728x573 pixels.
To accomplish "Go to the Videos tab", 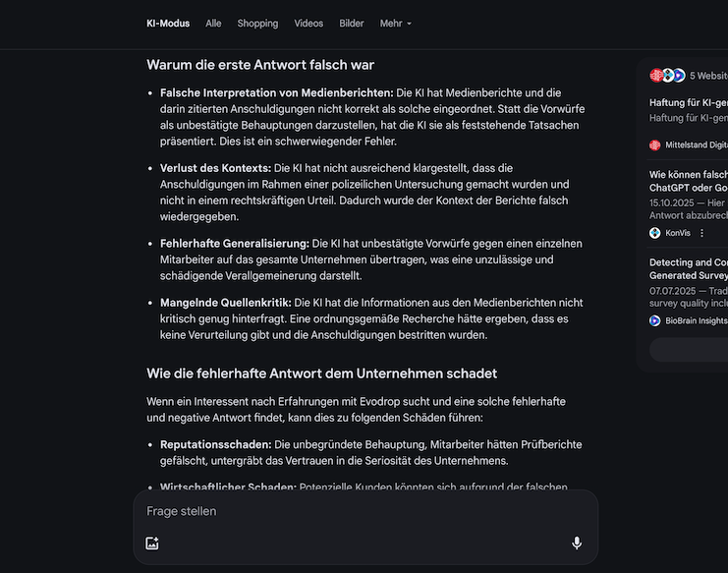I will tap(308, 24).
